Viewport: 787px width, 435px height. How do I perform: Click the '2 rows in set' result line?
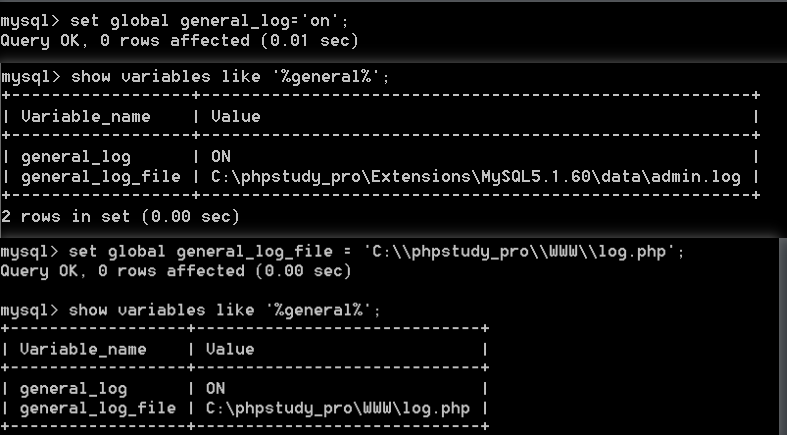(120, 217)
